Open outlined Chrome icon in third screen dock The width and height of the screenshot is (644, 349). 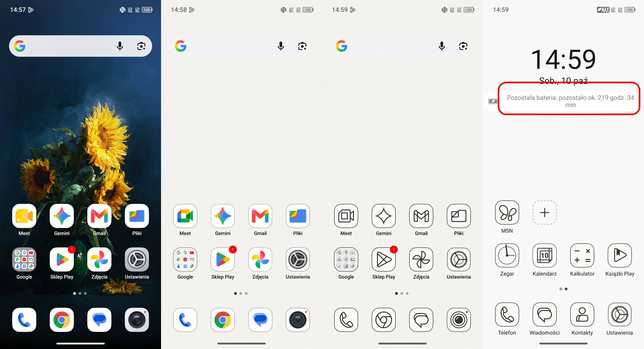click(x=384, y=320)
